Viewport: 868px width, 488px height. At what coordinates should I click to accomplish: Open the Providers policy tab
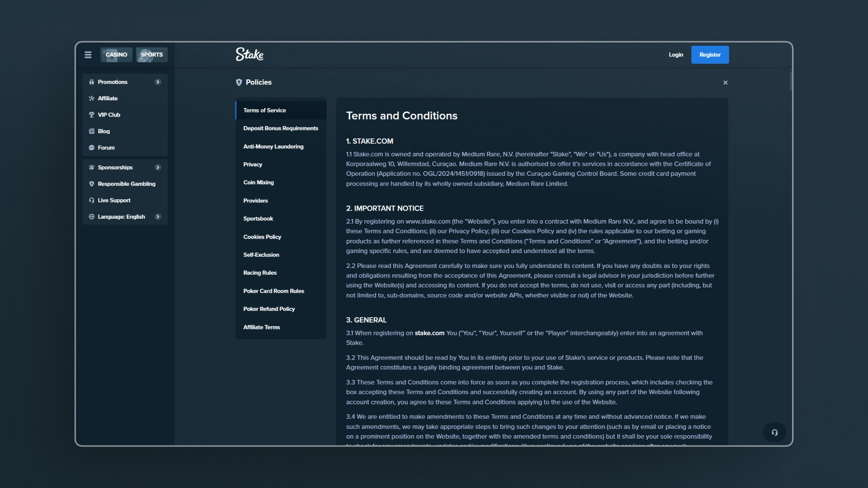tap(281, 201)
